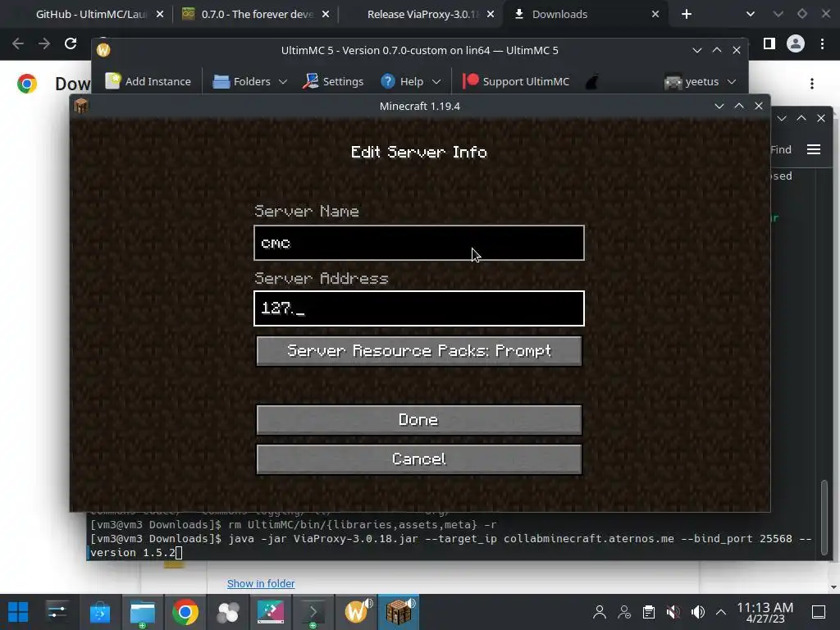This screenshot has height=630, width=840.
Task: Open the Start menu on taskbar
Action: tap(18, 612)
